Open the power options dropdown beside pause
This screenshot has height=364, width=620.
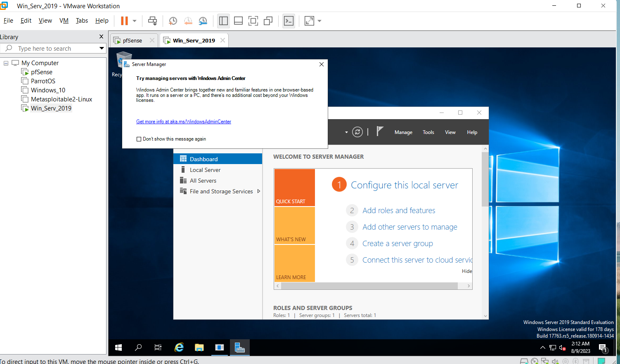pyautogui.click(x=135, y=21)
